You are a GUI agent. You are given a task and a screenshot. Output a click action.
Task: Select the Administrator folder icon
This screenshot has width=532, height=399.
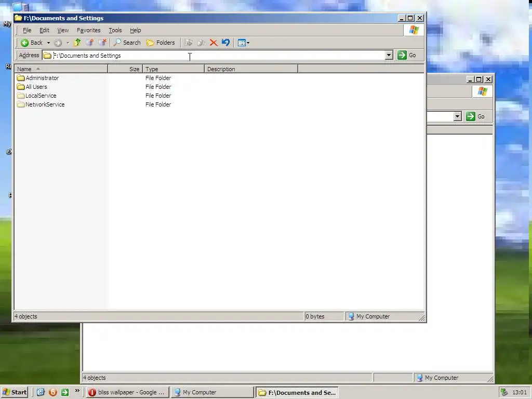tap(21, 78)
